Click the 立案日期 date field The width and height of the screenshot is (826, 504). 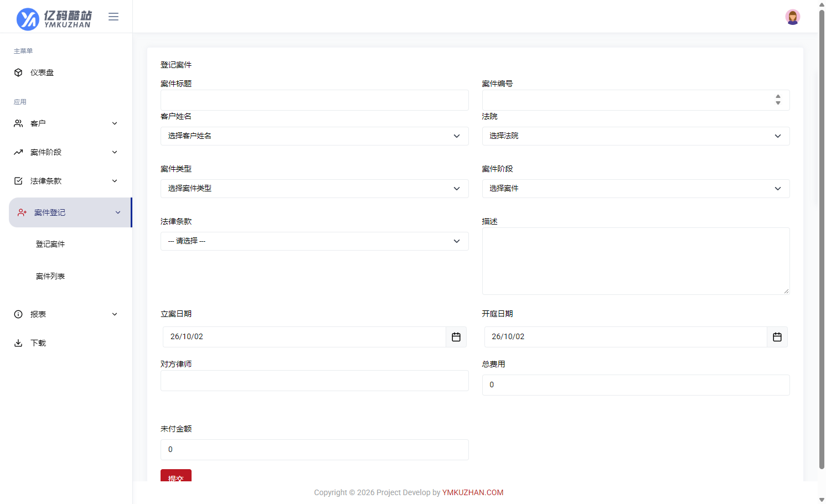click(304, 337)
